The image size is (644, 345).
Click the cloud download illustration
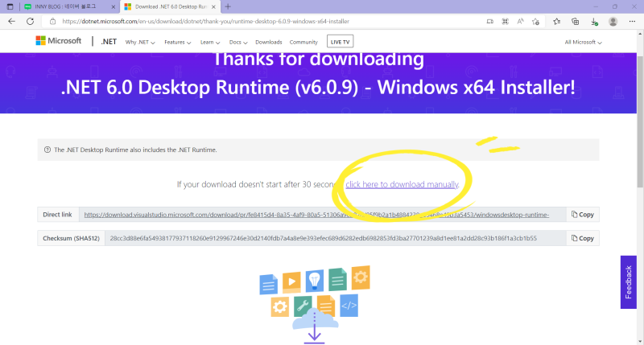point(315,305)
